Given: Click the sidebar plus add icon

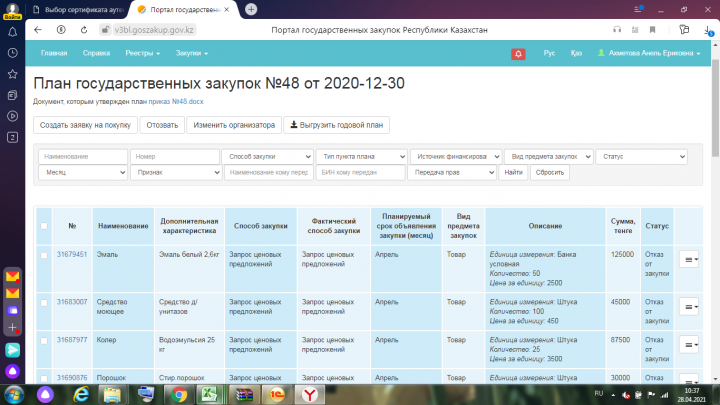Looking at the screenshot, I should pos(12,327).
